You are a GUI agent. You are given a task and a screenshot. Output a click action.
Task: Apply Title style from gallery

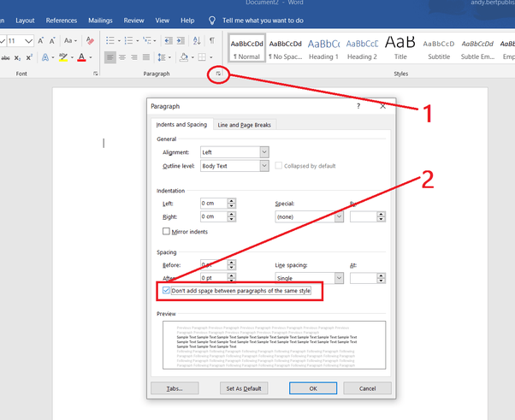[x=400, y=49]
